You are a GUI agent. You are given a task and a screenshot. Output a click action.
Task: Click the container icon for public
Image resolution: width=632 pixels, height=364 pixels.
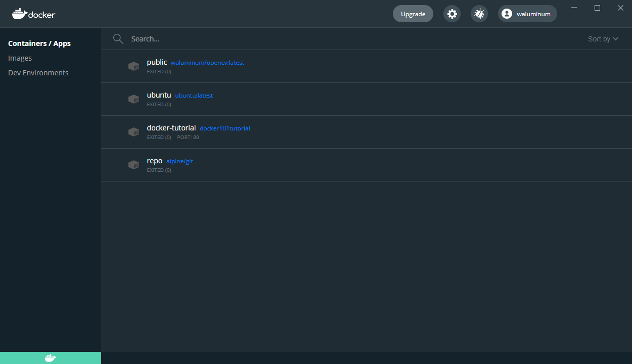tap(133, 66)
